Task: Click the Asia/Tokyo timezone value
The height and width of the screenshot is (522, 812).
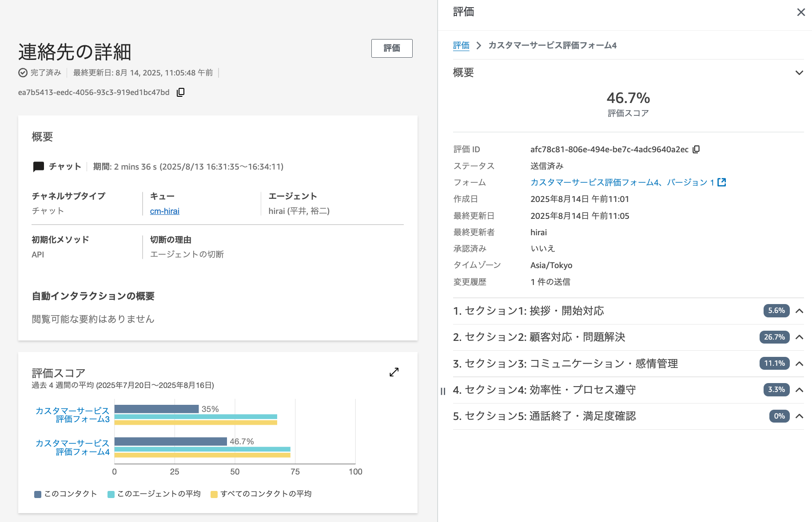Action: 551,265
